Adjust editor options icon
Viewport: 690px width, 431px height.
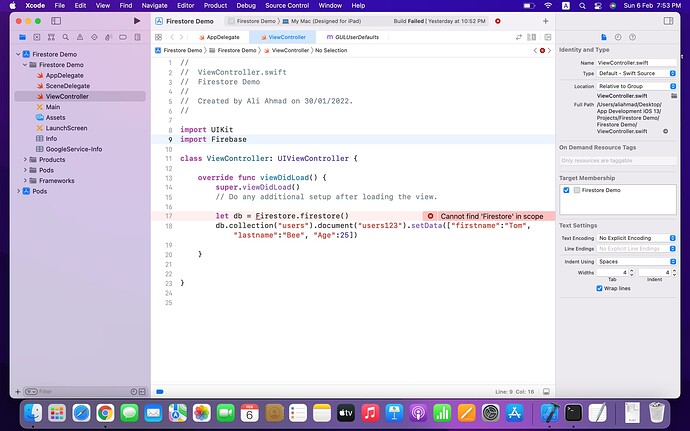tap(532, 37)
